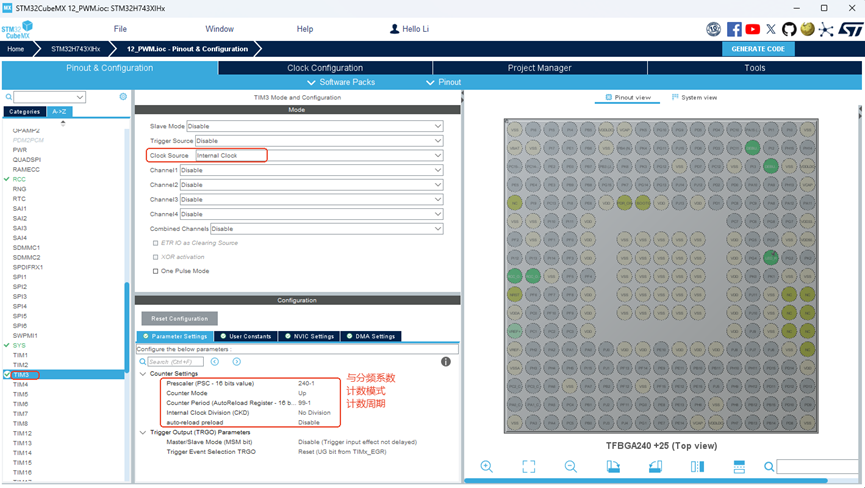The width and height of the screenshot is (865, 488).
Task: Switch to the Clock Configuration tab
Action: (x=325, y=68)
